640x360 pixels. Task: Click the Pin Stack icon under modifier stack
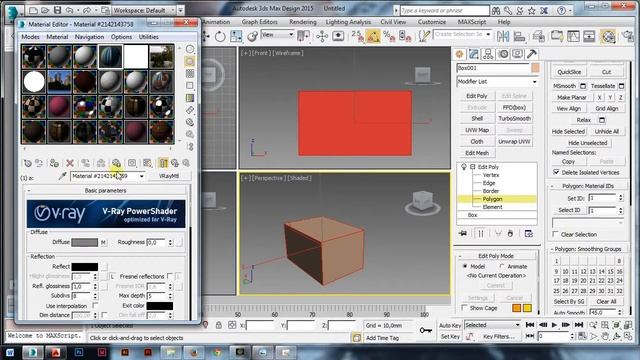tap(463, 233)
